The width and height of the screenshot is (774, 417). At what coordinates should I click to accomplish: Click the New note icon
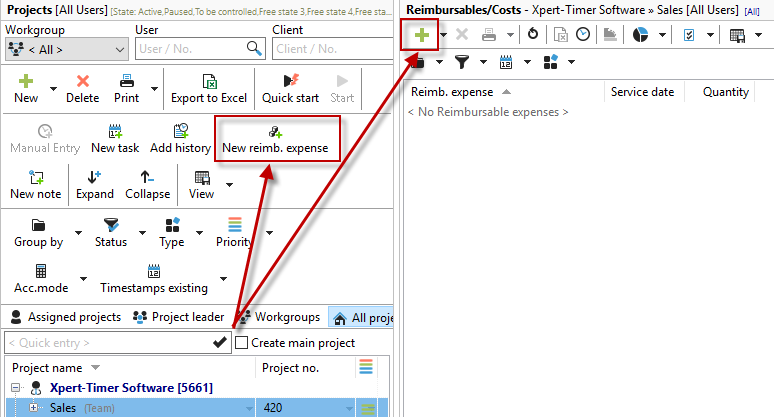coord(35,184)
